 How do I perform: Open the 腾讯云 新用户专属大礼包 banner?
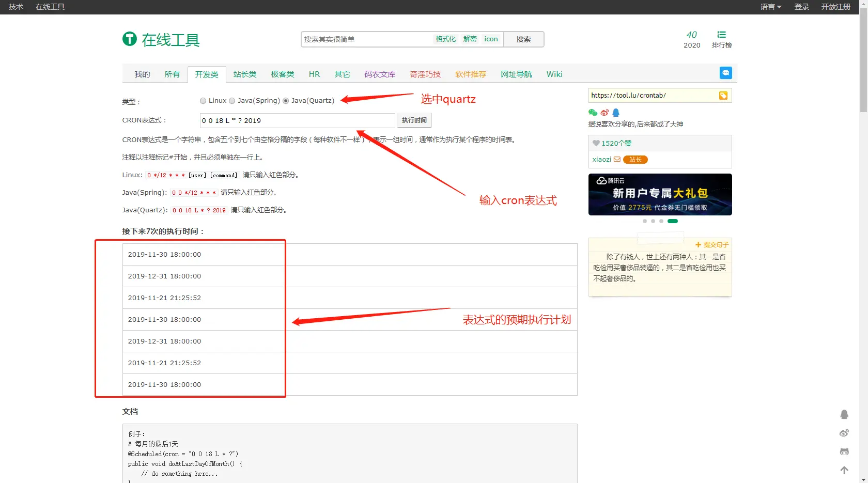tap(660, 194)
